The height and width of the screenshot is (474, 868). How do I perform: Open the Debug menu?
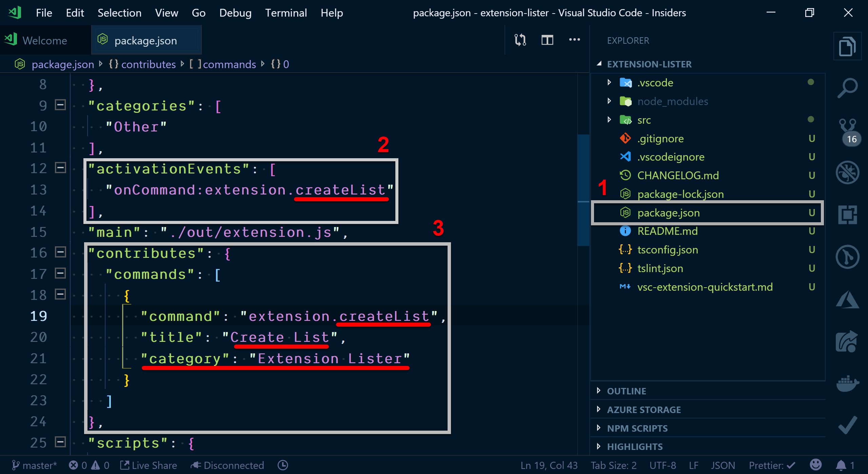[235, 13]
